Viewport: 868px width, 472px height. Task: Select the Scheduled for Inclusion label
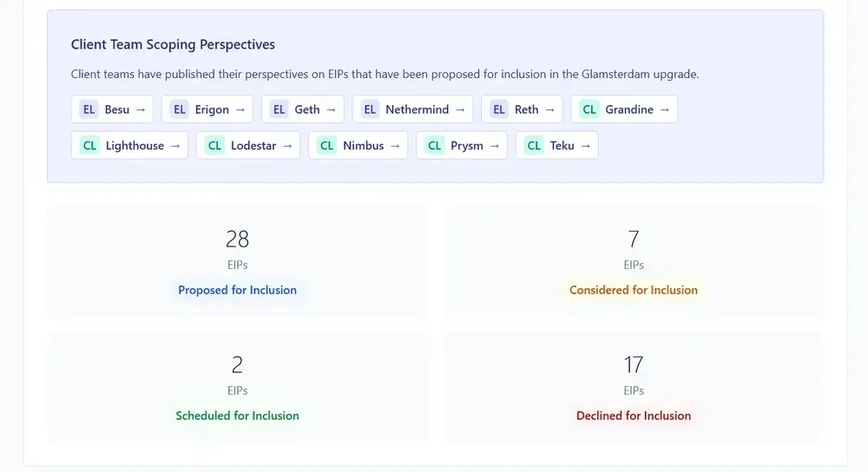(237, 416)
